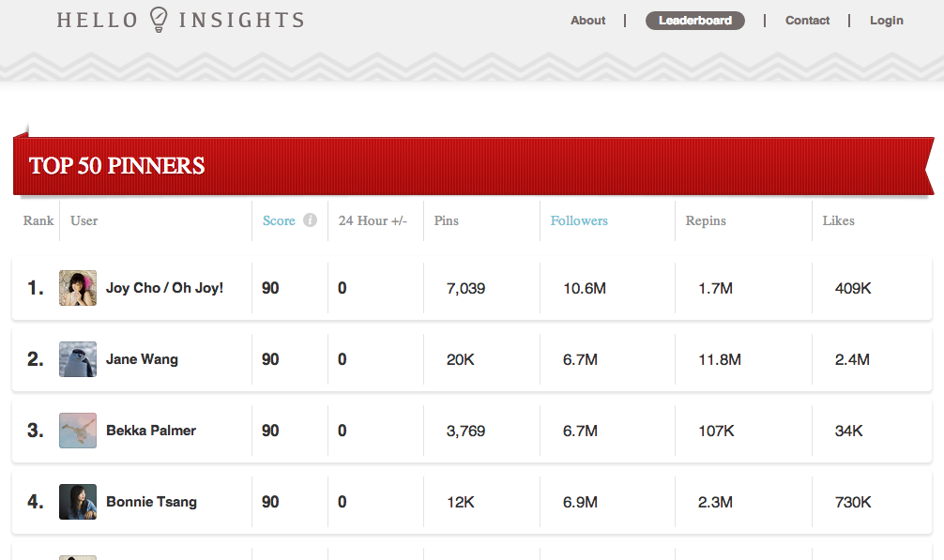The width and height of the screenshot is (944, 560).
Task: Sort by the Score column header
Action: [x=279, y=220]
